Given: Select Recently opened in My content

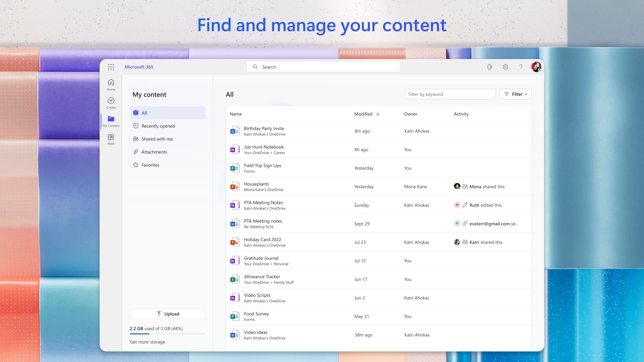Looking at the screenshot, I should (158, 126).
